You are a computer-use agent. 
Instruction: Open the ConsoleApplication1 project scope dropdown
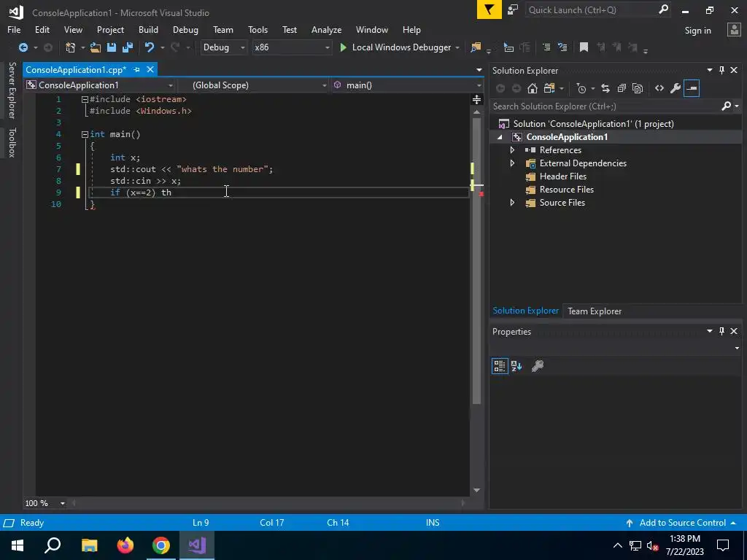coord(99,85)
